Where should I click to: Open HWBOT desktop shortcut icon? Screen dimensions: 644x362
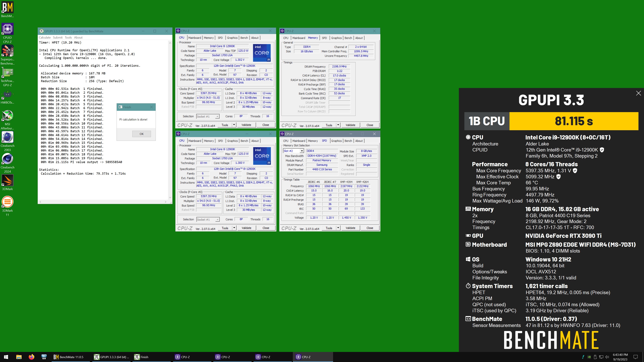tap(8, 96)
